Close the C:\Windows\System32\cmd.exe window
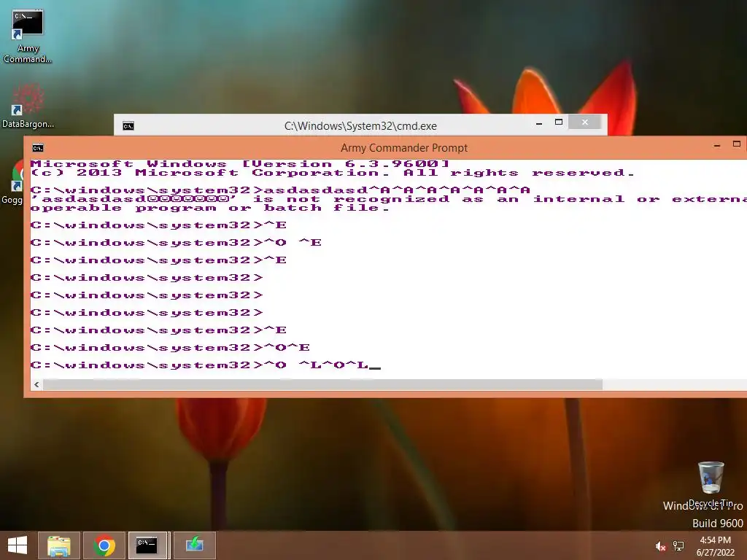This screenshot has width=747, height=560. 585,122
